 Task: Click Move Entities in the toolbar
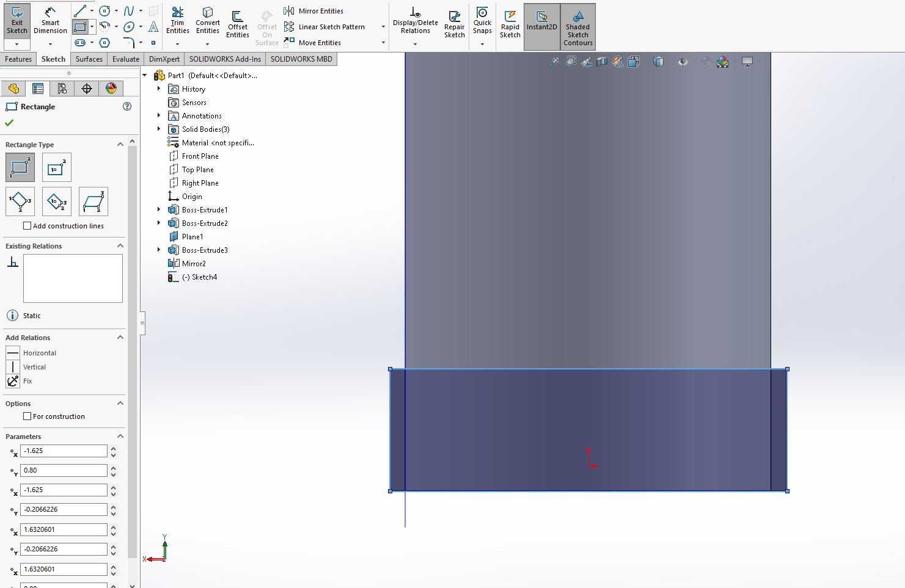pos(312,43)
